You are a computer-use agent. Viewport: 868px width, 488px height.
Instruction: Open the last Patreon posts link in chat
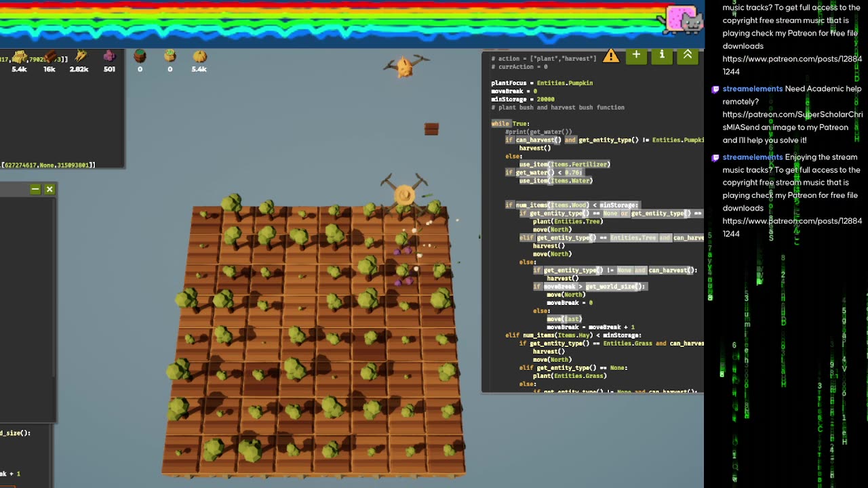pos(792,227)
